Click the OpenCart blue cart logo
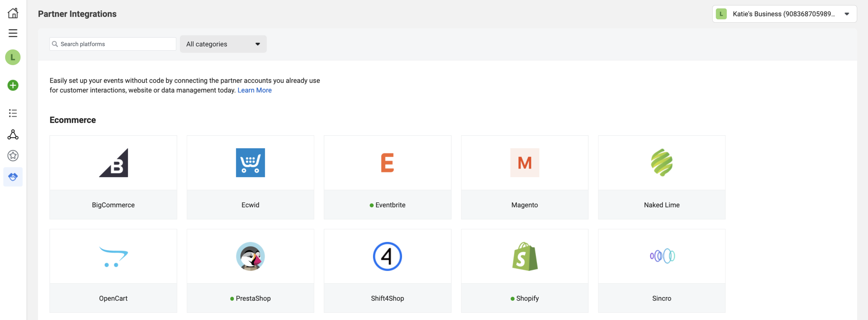Viewport: 868px width, 320px height. [x=113, y=257]
